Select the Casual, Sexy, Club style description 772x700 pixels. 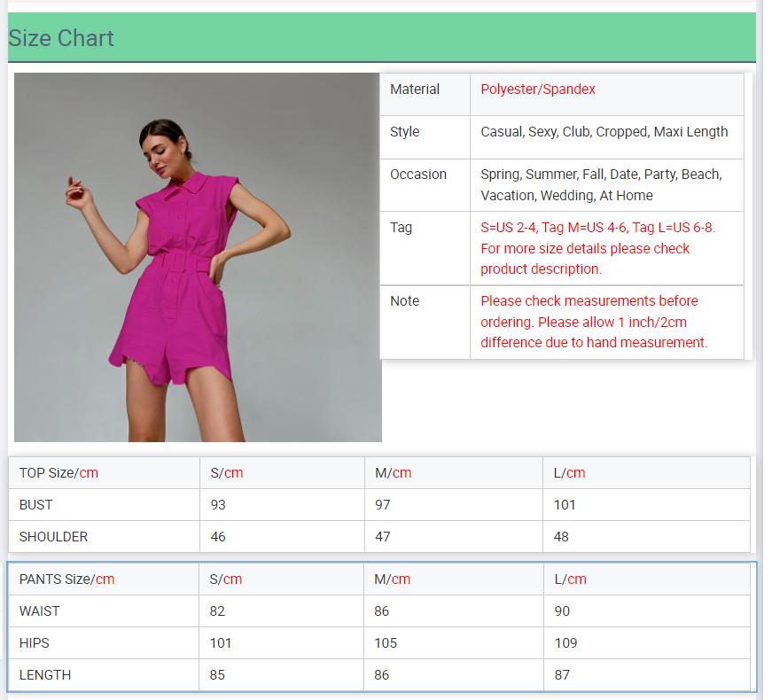point(604,132)
